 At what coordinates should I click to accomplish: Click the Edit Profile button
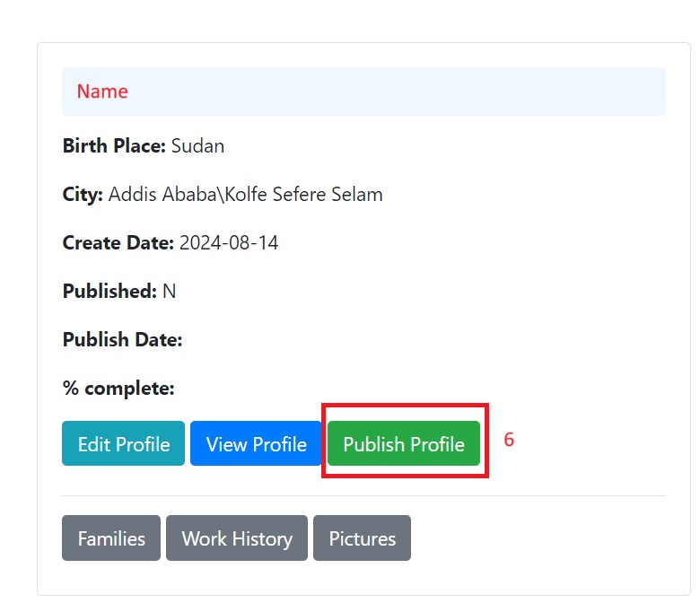[123, 444]
